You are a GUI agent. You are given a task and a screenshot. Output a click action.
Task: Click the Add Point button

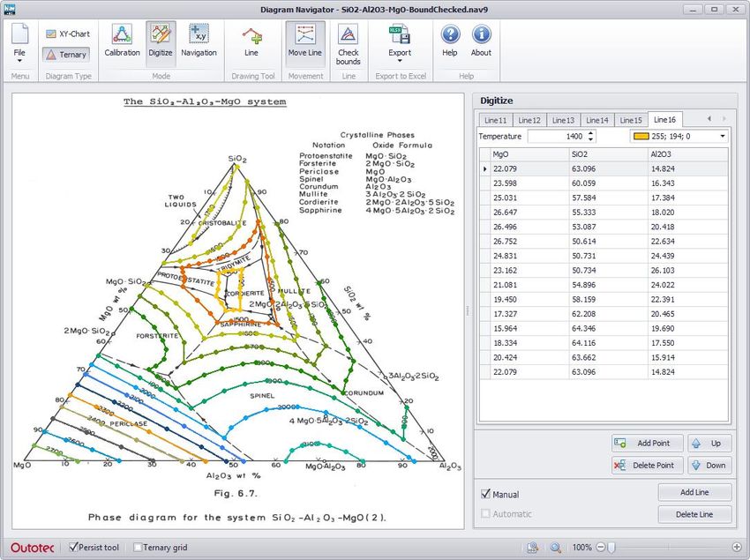[647, 444]
